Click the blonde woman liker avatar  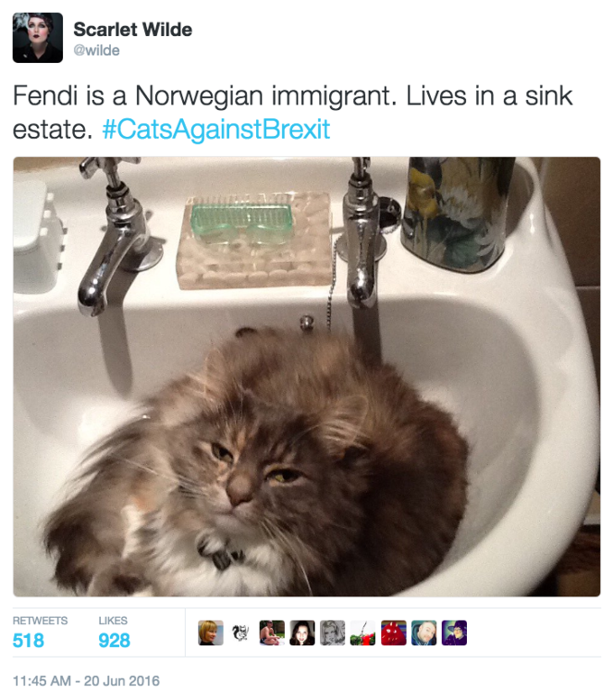pyautogui.click(x=211, y=632)
